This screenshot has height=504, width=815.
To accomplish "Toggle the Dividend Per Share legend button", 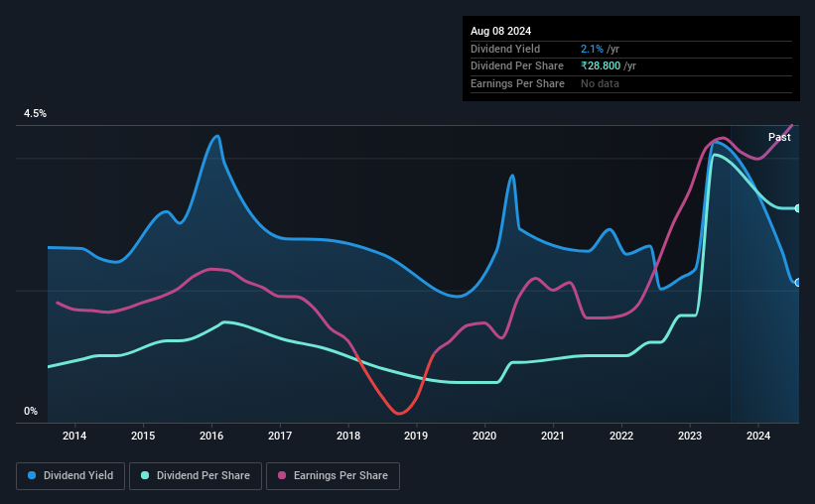I will [196, 476].
